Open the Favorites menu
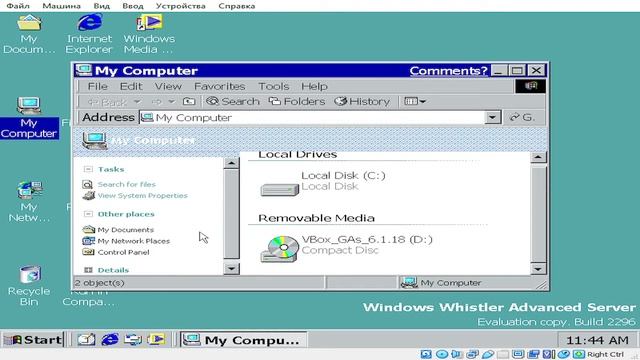Screen dimensions: 640x360 [x=220, y=86]
